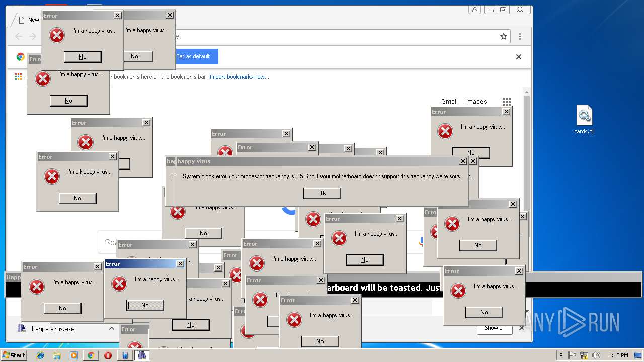Image resolution: width=644 pixels, height=362 pixels.
Task: Open Windows Explorer folder in the taskbar
Action: 57,355
